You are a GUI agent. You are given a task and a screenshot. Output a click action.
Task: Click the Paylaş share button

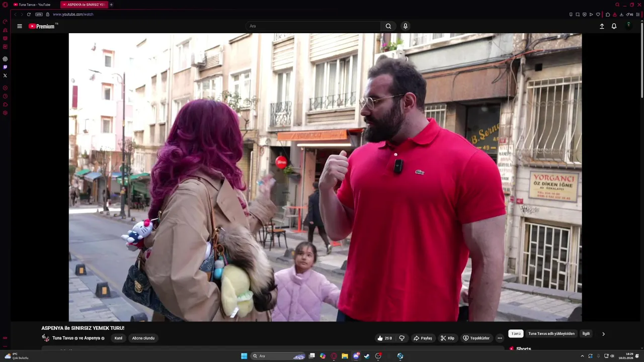pos(423,338)
